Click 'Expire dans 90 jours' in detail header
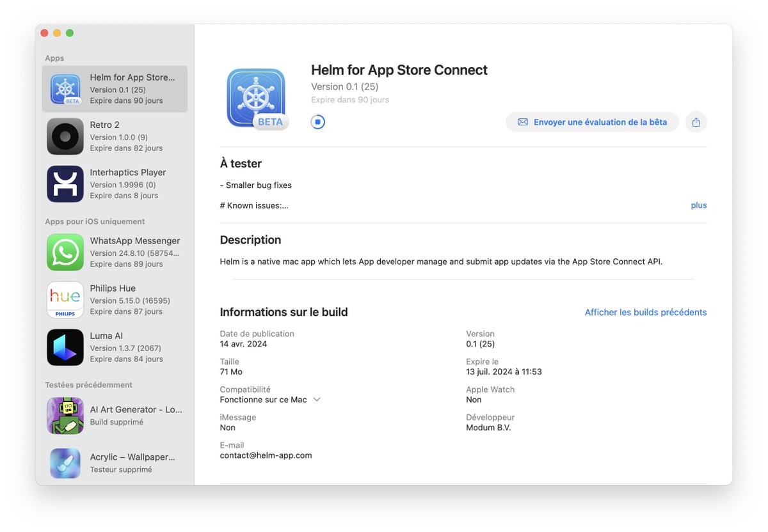 coord(350,100)
